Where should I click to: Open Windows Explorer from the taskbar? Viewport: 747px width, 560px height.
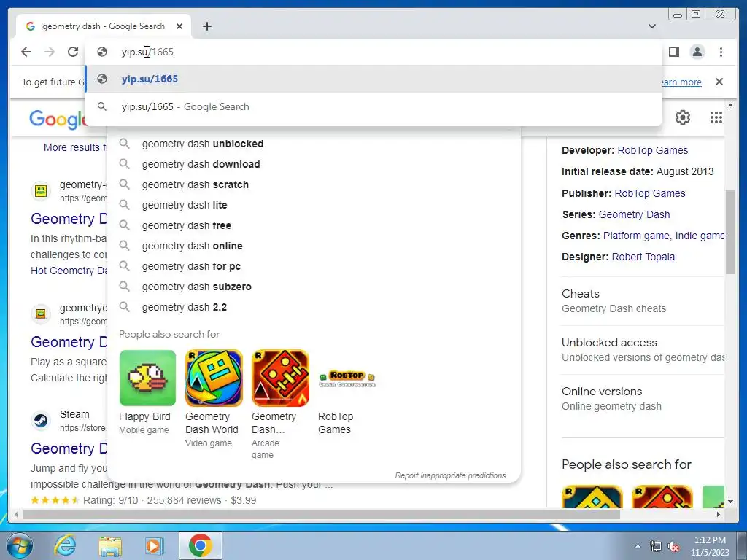point(110,545)
